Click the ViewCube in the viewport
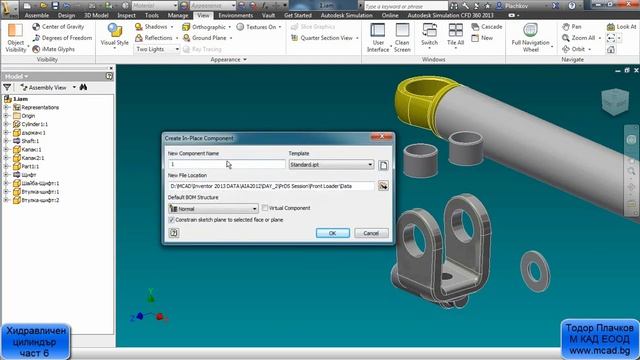640x360 pixels. 615,102
